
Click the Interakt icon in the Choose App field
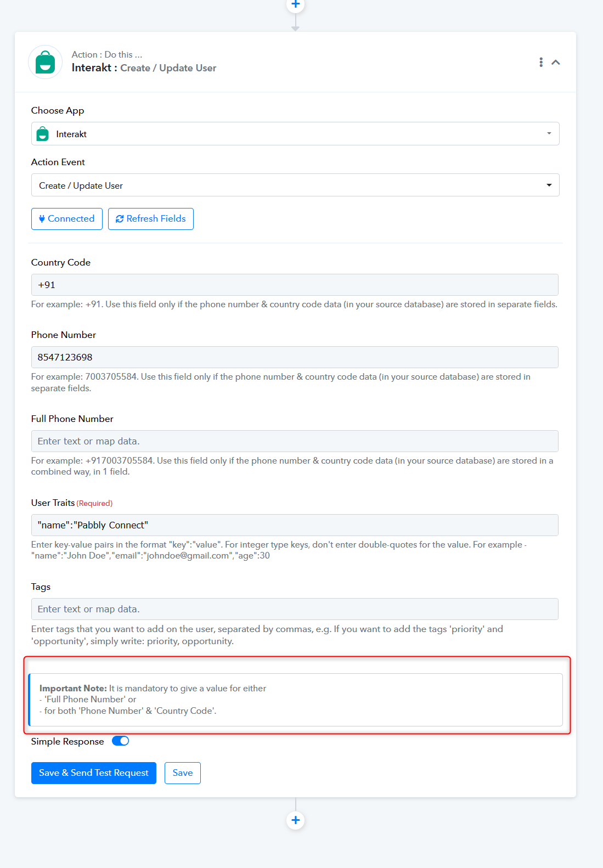coord(42,134)
